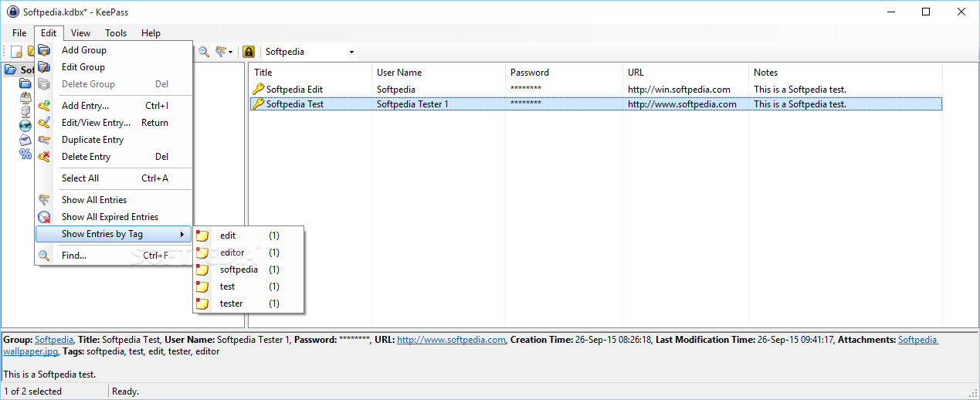
Task: Select the Homebanking percent group icon in tree
Action: [x=25, y=153]
